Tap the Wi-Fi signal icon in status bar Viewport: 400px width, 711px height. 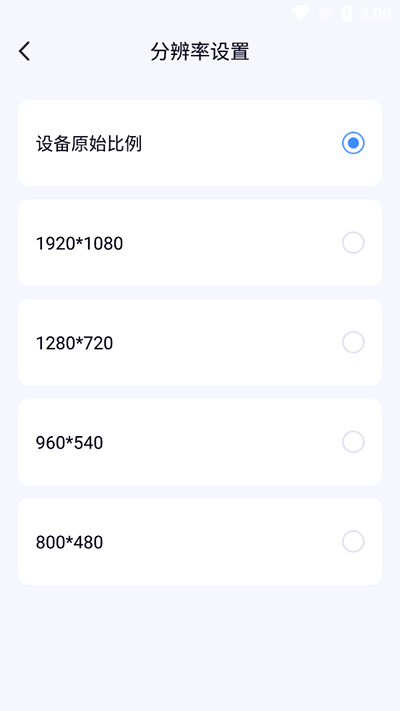tap(300, 14)
